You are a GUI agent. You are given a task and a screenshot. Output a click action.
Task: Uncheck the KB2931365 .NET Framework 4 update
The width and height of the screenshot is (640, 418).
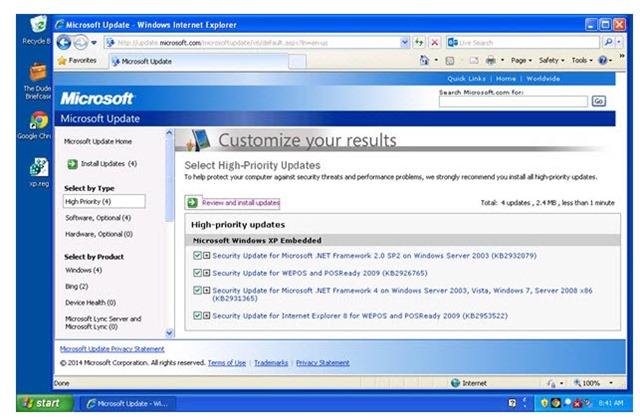tap(197, 290)
